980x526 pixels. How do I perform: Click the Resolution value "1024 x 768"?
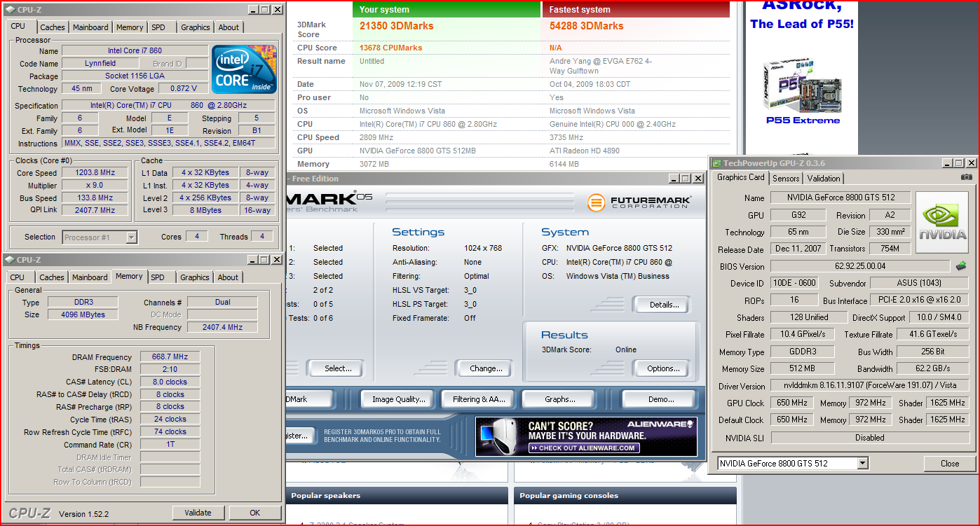pyautogui.click(x=484, y=249)
